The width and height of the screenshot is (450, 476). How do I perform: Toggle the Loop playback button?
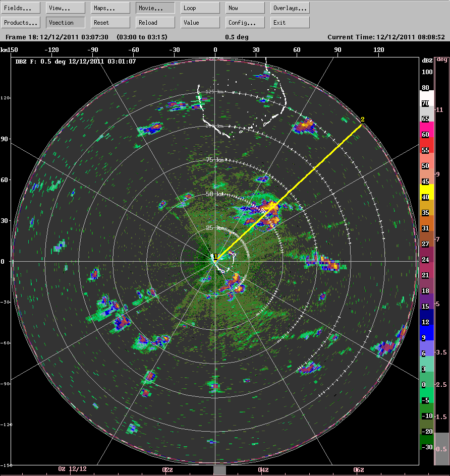pyautogui.click(x=200, y=8)
